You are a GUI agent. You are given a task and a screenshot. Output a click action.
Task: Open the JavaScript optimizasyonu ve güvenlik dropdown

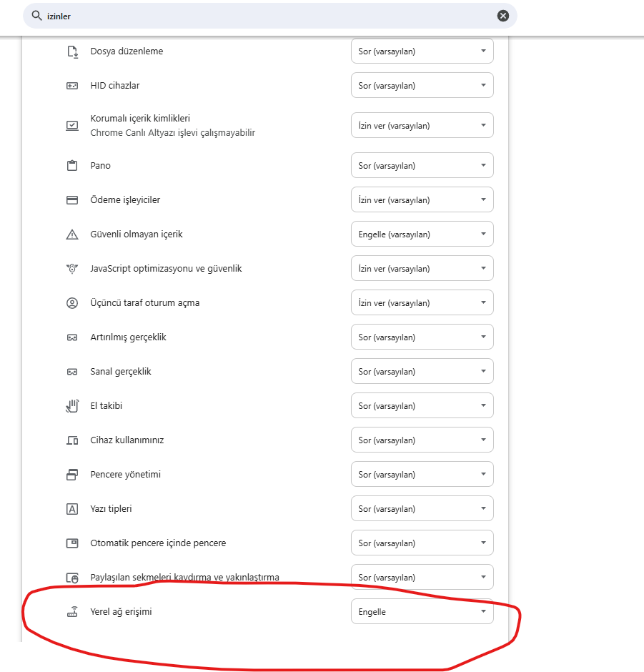tap(422, 269)
